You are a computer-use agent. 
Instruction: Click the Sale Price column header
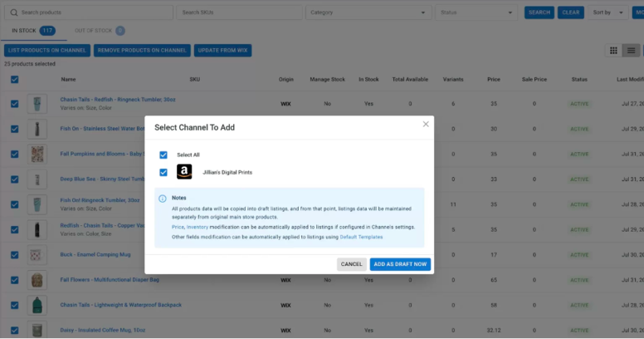click(534, 80)
